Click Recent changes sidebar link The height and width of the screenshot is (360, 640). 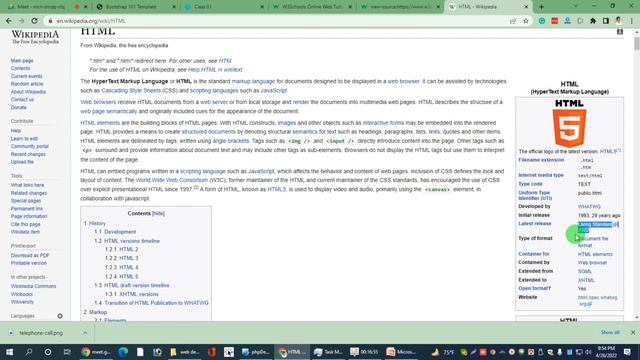coord(28,154)
